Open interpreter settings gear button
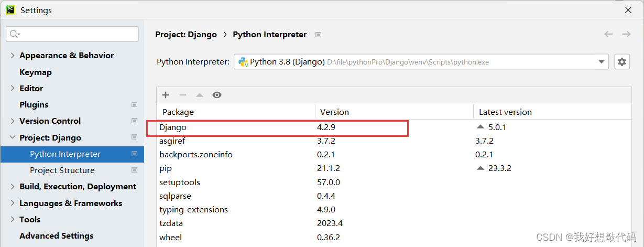 [622, 61]
